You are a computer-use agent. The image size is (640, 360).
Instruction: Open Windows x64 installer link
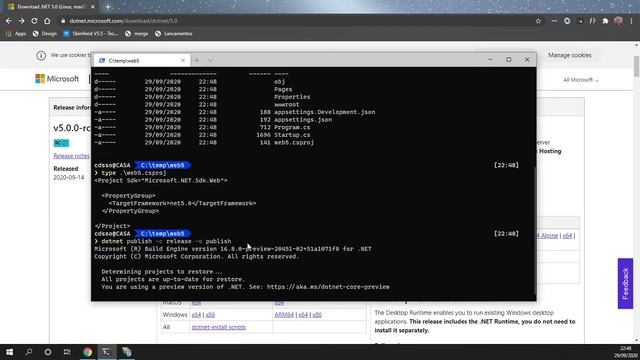pyautogui.click(x=196, y=315)
